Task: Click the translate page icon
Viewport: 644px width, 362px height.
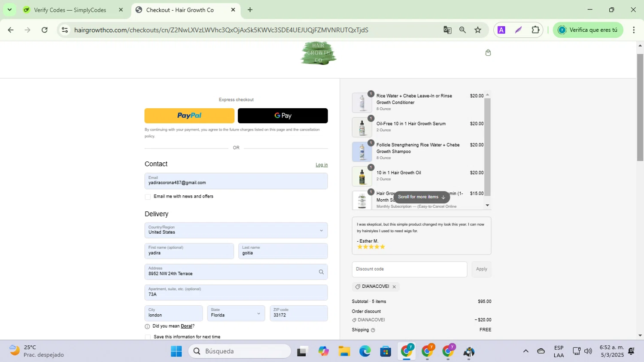Action: pos(447,30)
